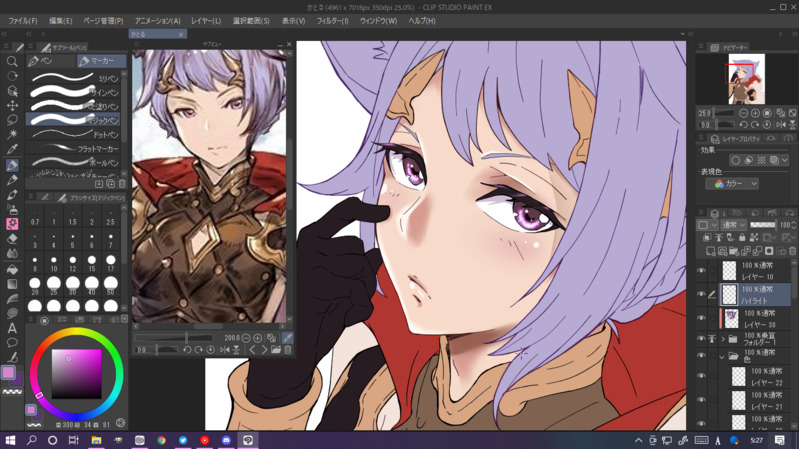Select サインペン brush

73,92
